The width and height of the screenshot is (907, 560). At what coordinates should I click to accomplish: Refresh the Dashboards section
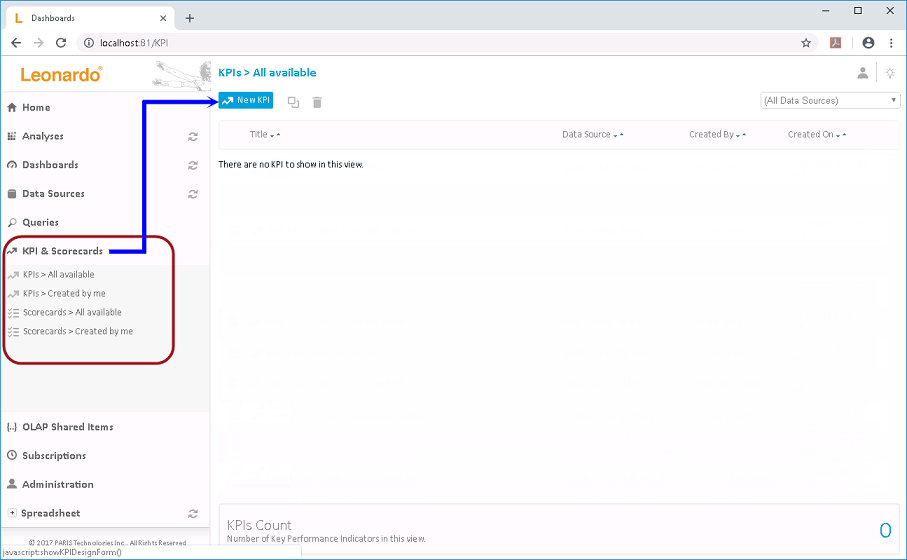193,165
